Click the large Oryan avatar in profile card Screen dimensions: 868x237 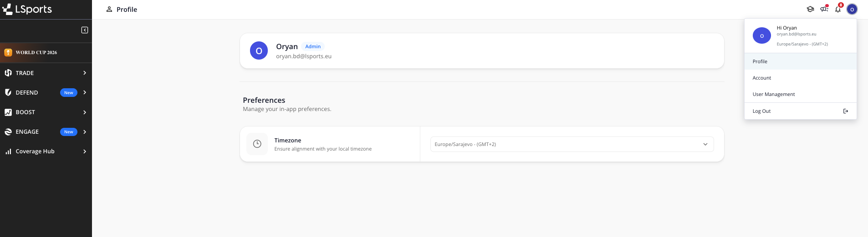pos(259,50)
